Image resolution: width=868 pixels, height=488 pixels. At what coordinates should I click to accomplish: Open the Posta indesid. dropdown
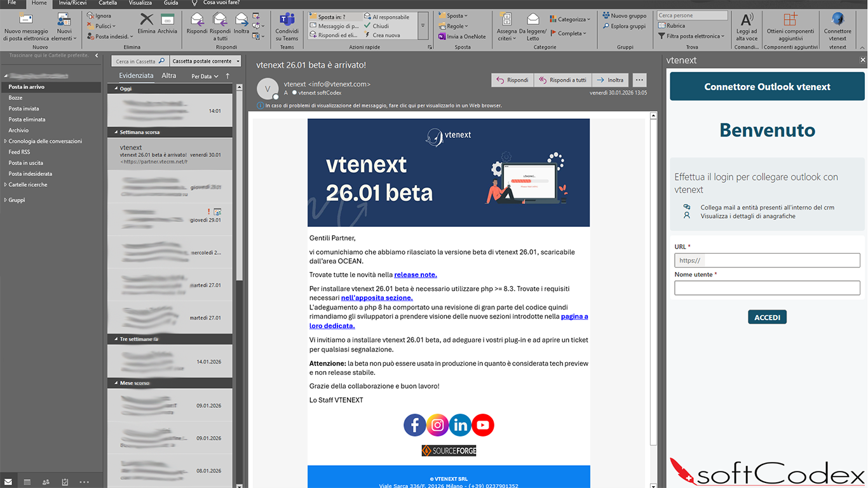click(x=110, y=36)
